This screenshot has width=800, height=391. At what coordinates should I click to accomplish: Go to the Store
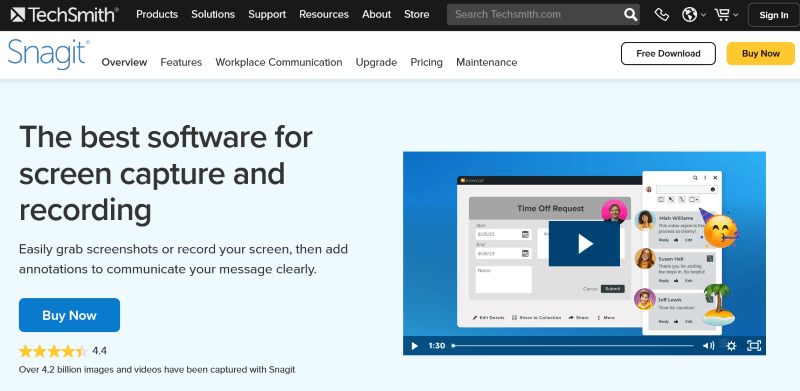[x=416, y=14]
